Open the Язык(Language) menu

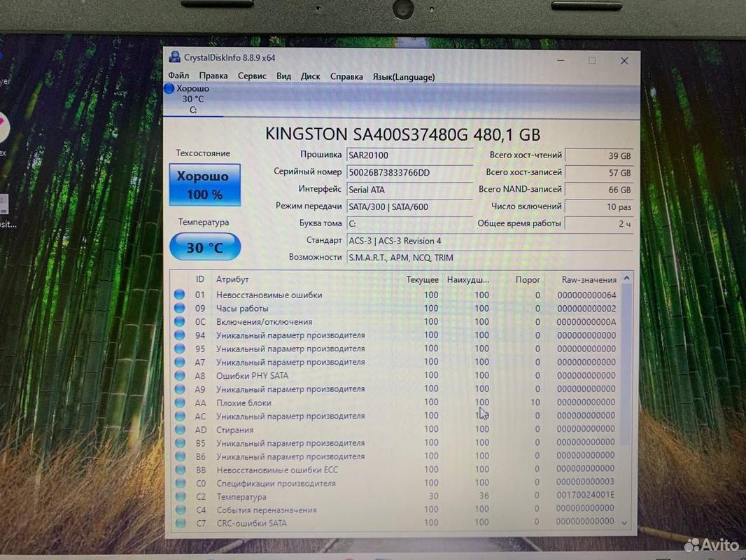[x=403, y=77]
